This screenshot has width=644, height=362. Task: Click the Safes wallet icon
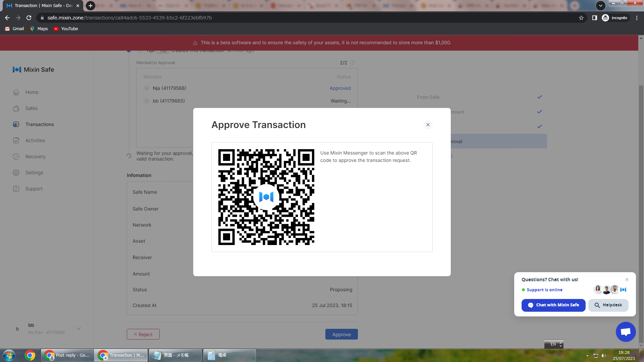coord(16,108)
